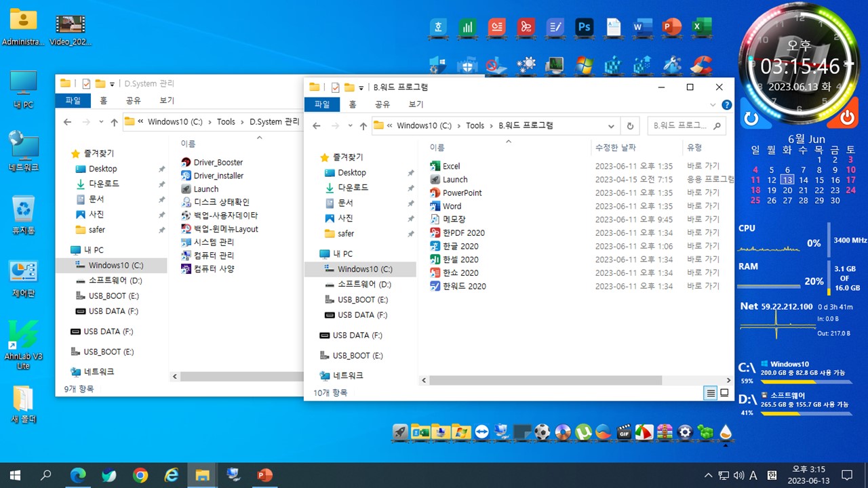
Task: Launch PowerPoint from the desktop icon row
Action: click(671, 27)
